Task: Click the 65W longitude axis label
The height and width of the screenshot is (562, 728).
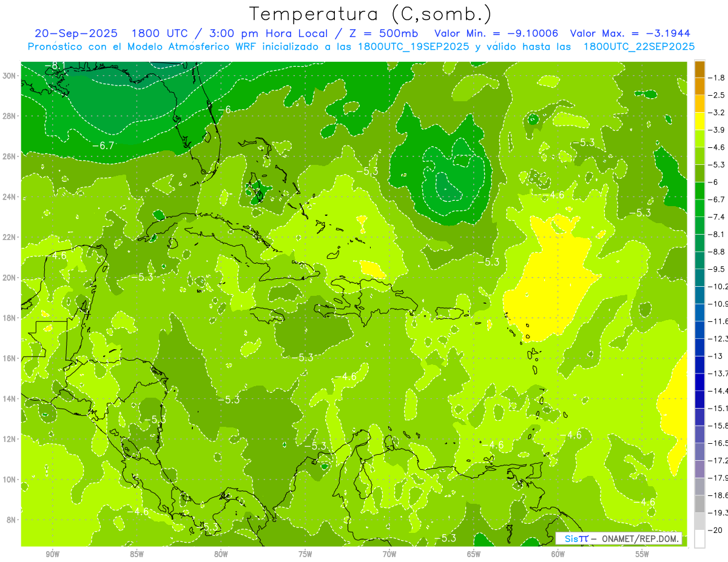Action: [474, 554]
